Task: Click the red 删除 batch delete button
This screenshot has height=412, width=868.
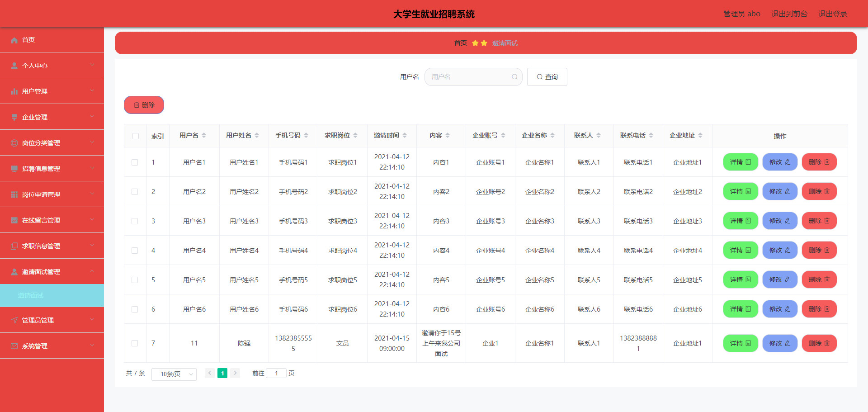Action: click(x=144, y=105)
